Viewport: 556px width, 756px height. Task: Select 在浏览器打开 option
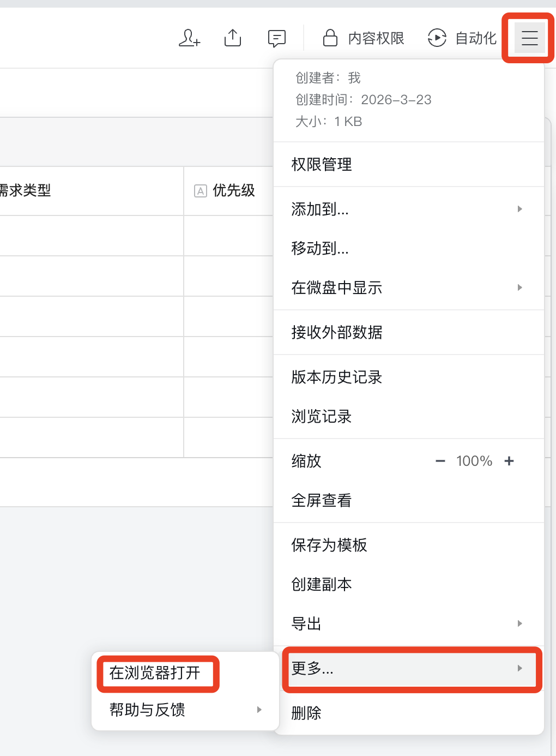pyautogui.click(x=155, y=673)
